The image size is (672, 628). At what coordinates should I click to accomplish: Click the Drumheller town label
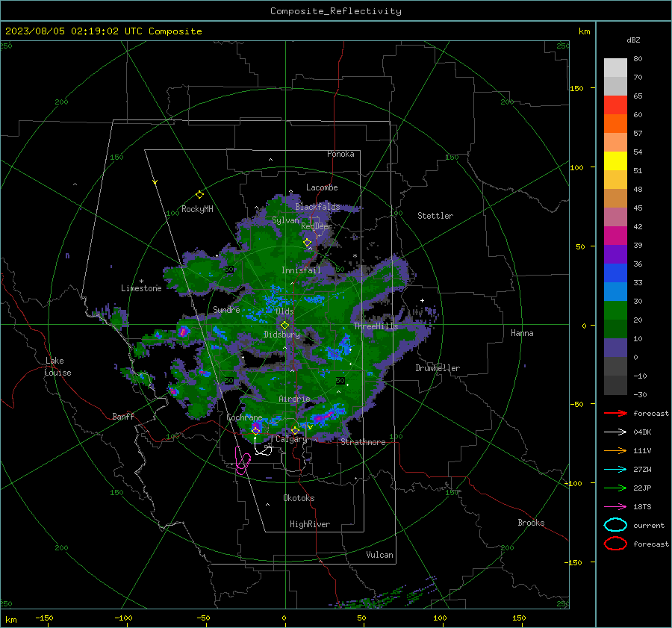click(x=438, y=368)
